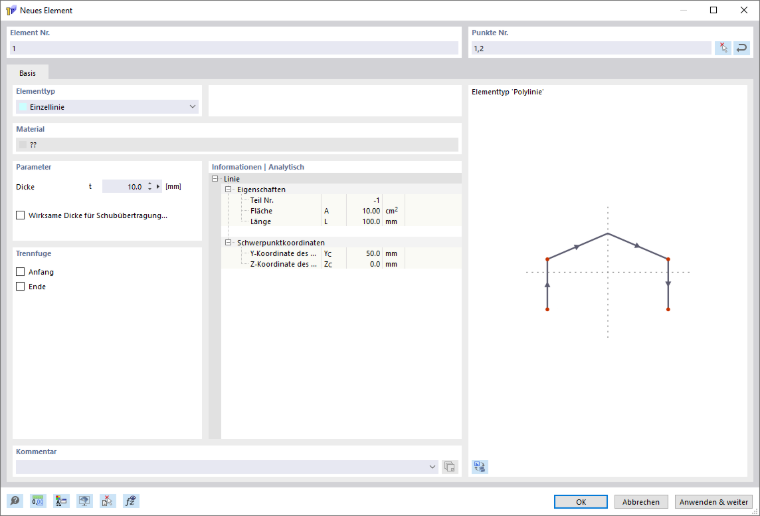Click the Element Nr. input field

[x=234, y=48]
